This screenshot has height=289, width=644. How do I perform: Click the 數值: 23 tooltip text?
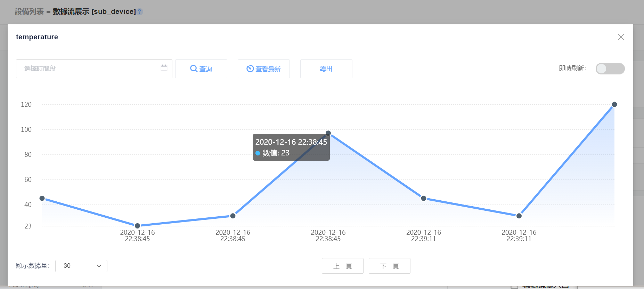[x=276, y=153]
